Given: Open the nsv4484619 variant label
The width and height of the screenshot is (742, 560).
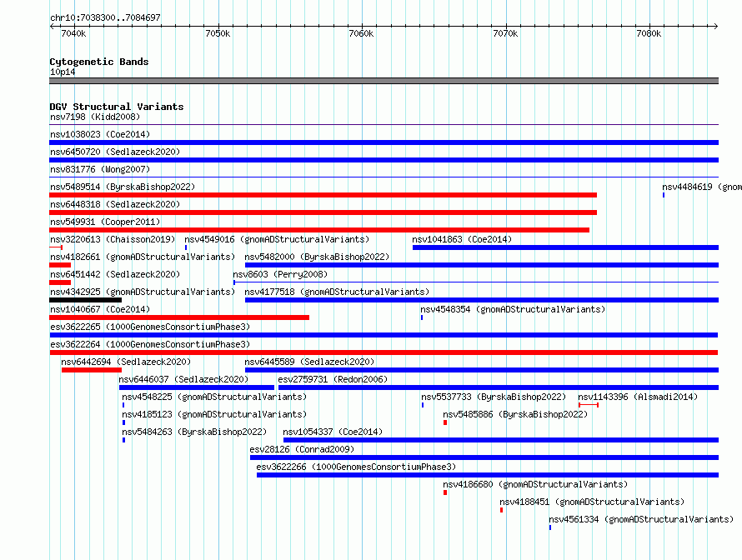Looking at the screenshot, I should tap(702, 187).
